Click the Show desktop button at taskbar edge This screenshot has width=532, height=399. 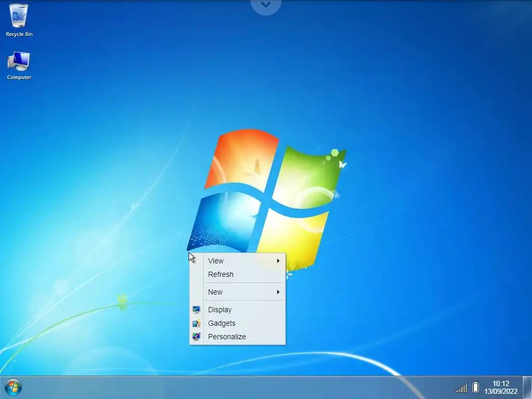click(x=527, y=388)
